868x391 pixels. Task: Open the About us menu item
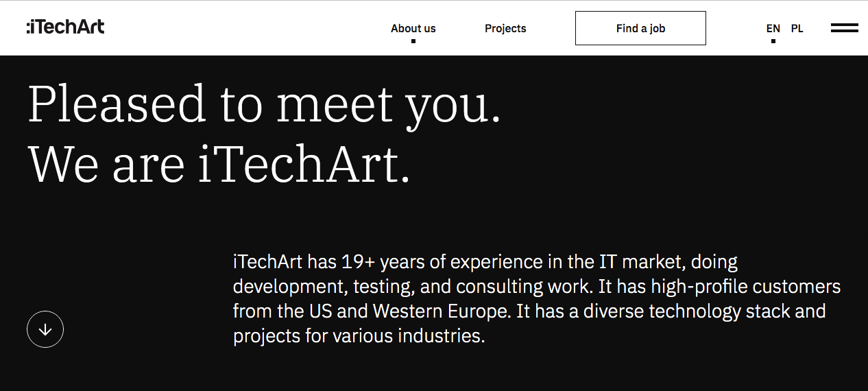[x=413, y=28]
